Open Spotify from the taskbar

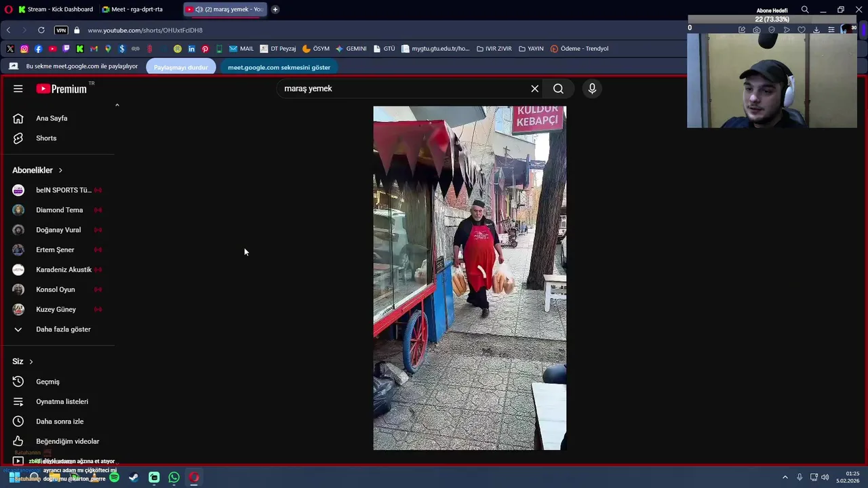click(x=114, y=477)
